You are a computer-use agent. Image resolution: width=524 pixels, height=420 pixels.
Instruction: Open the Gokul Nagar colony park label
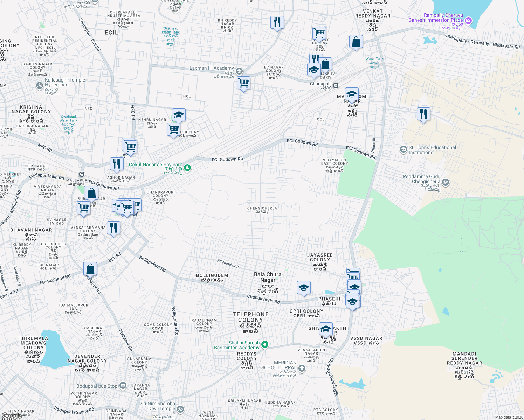point(155,164)
